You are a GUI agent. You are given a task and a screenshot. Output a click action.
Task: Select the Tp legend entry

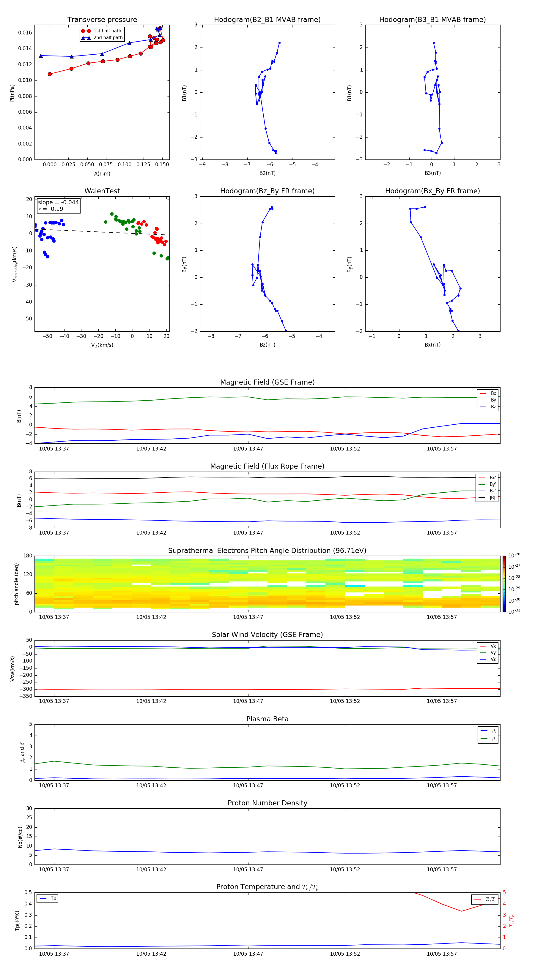48,899
